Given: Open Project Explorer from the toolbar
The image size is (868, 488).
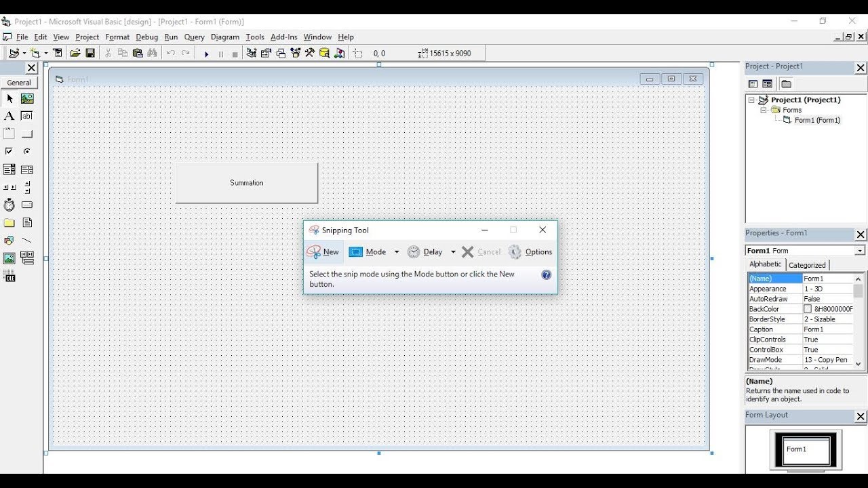Looking at the screenshot, I should point(252,53).
